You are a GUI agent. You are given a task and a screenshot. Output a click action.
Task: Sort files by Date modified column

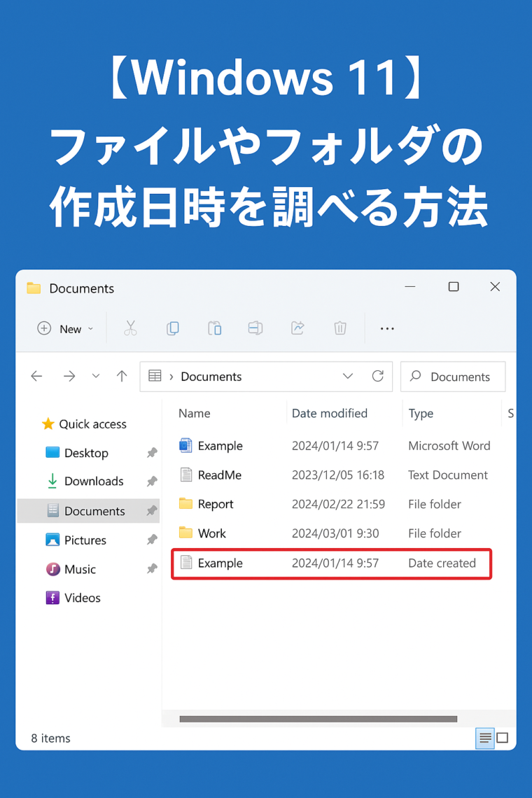point(330,413)
